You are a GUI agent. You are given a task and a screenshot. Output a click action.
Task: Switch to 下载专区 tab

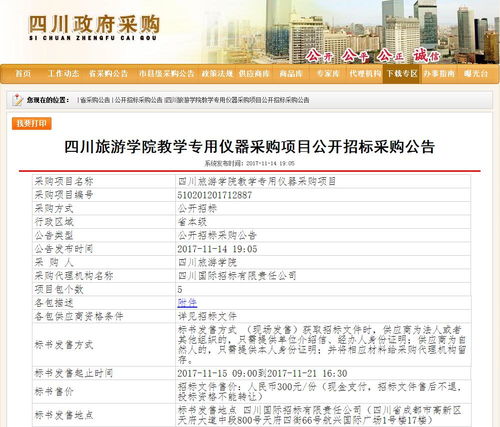pyautogui.click(x=402, y=74)
